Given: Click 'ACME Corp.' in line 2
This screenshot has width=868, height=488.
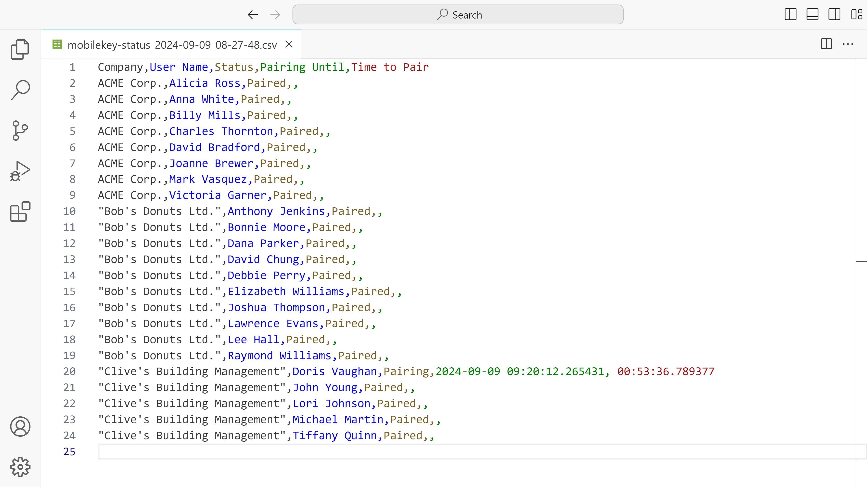Looking at the screenshot, I should (x=130, y=83).
